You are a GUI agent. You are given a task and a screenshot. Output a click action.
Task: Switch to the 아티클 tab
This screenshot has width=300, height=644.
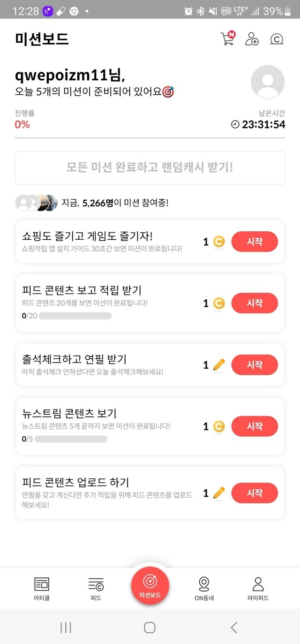(x=42, y=589)
